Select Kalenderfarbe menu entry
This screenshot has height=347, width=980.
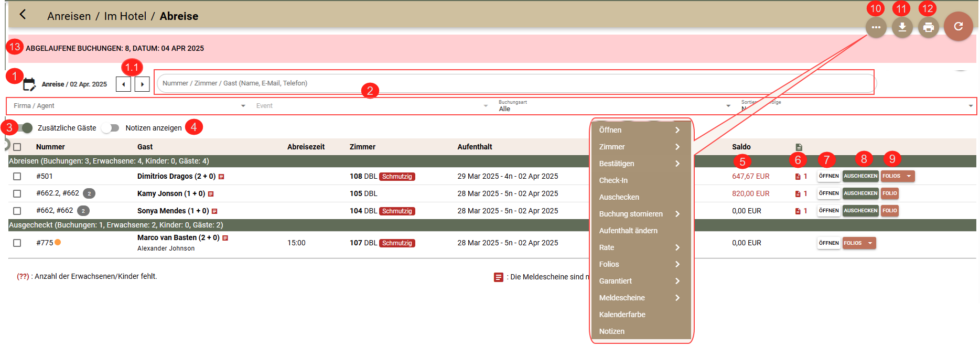click(x=640, y=315)
